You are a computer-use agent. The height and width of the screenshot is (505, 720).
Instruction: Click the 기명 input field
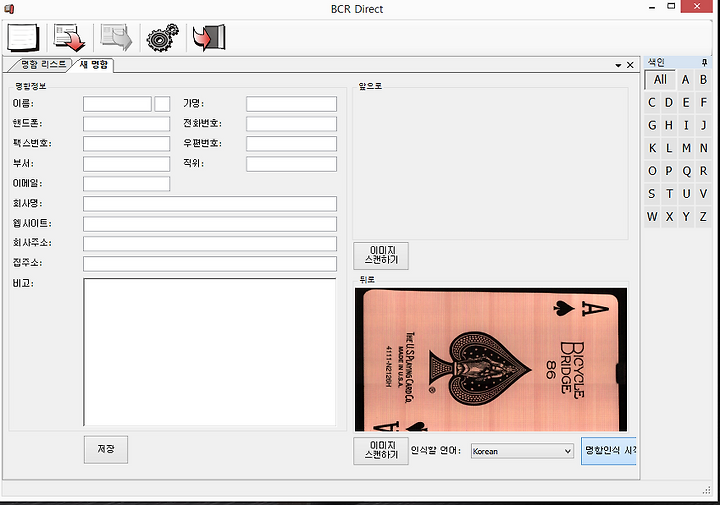[x=291, y=104]
